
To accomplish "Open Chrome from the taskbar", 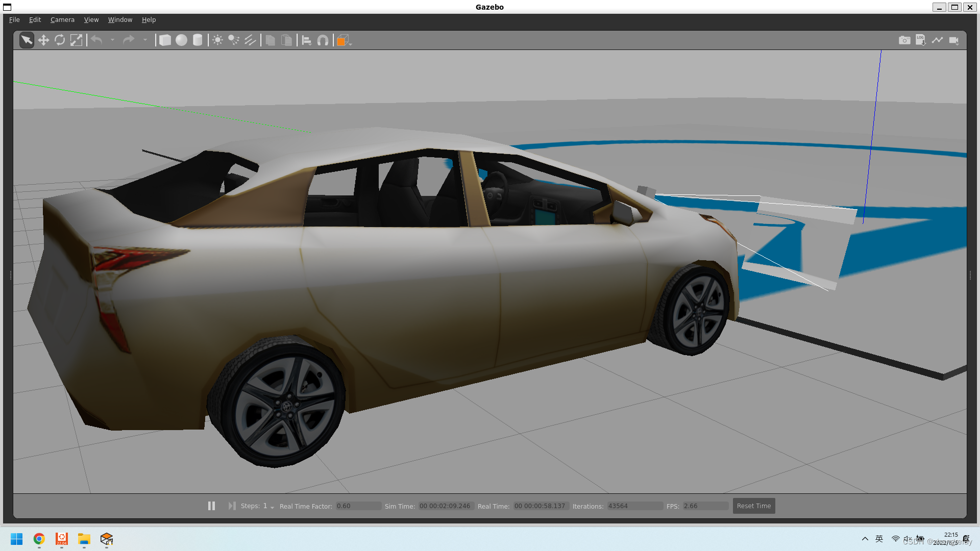I will coord(39,539).
